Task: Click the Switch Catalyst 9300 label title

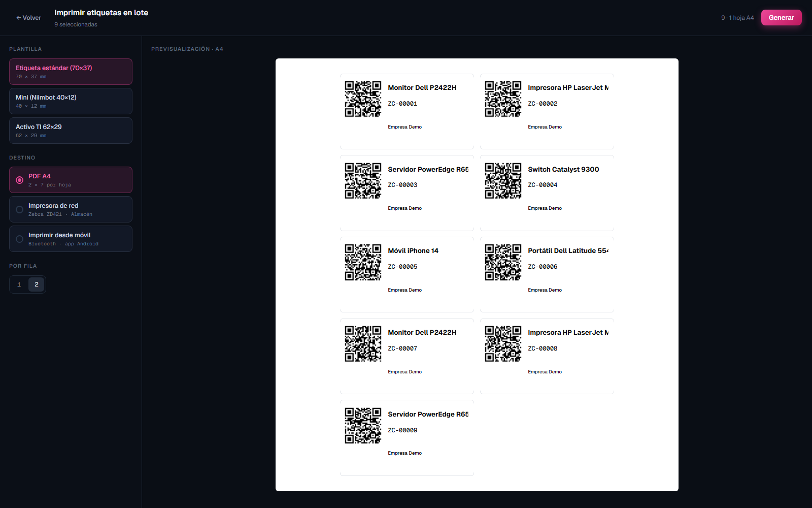Action: pos(563,169)
